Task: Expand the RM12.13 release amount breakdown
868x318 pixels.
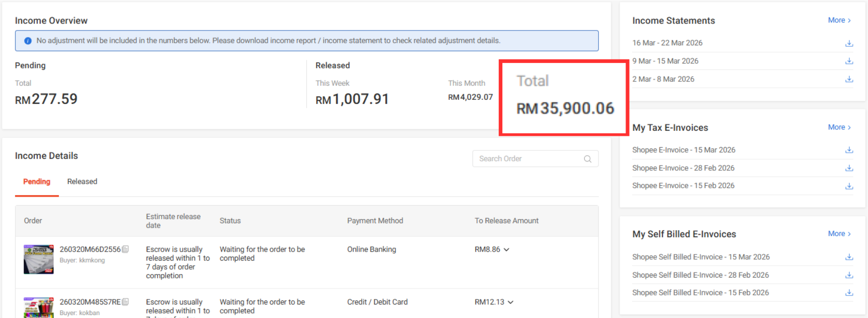Action: [x=510, y=303]
